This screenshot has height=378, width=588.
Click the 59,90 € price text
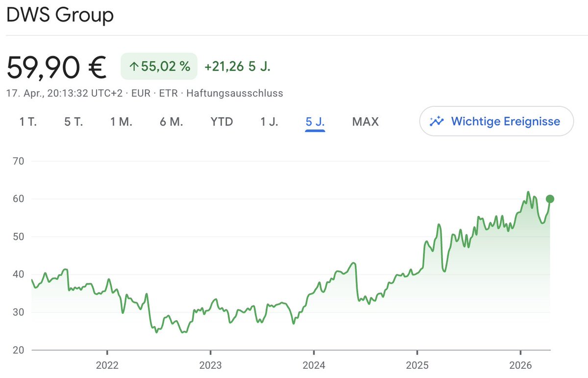click(56, 68)
